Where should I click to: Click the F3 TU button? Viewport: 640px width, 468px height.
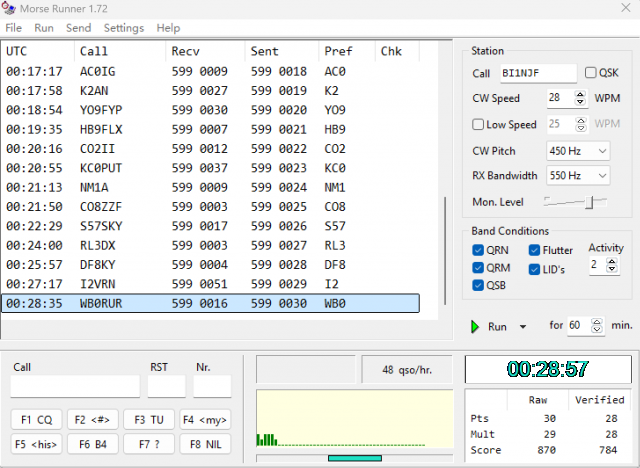(x=149, y=419)
